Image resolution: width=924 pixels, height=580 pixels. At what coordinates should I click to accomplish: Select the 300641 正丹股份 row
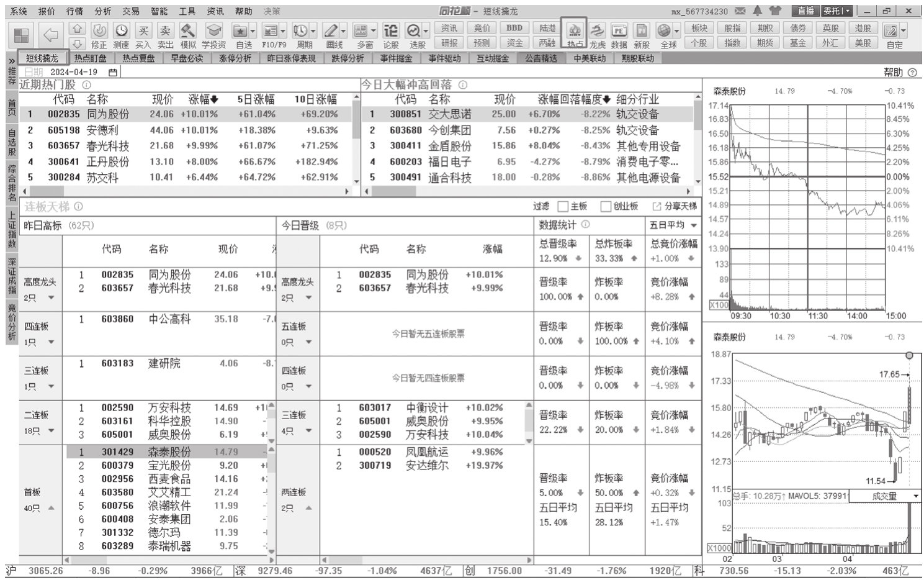pyautogui.click(x=186, y=161)
